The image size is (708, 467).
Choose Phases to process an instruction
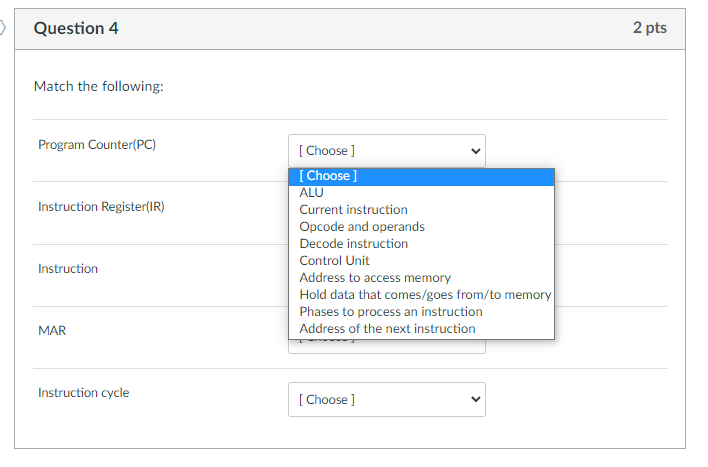coord(421,312)
